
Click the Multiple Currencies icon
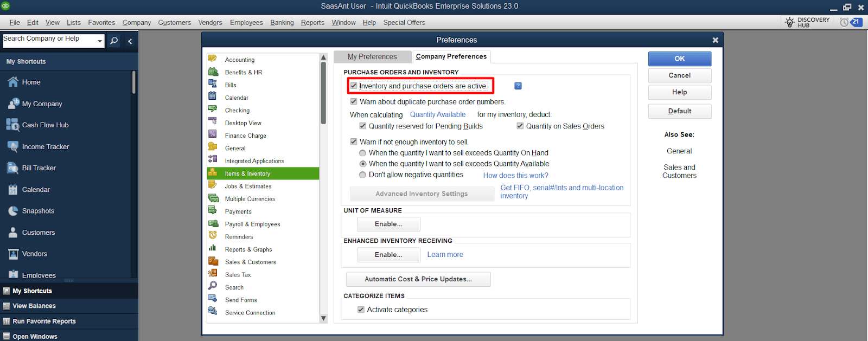(213, 197)
